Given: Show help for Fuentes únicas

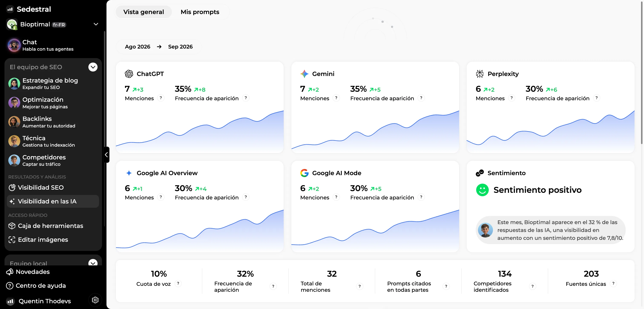Looking at the screenshot, I should 613,283.
